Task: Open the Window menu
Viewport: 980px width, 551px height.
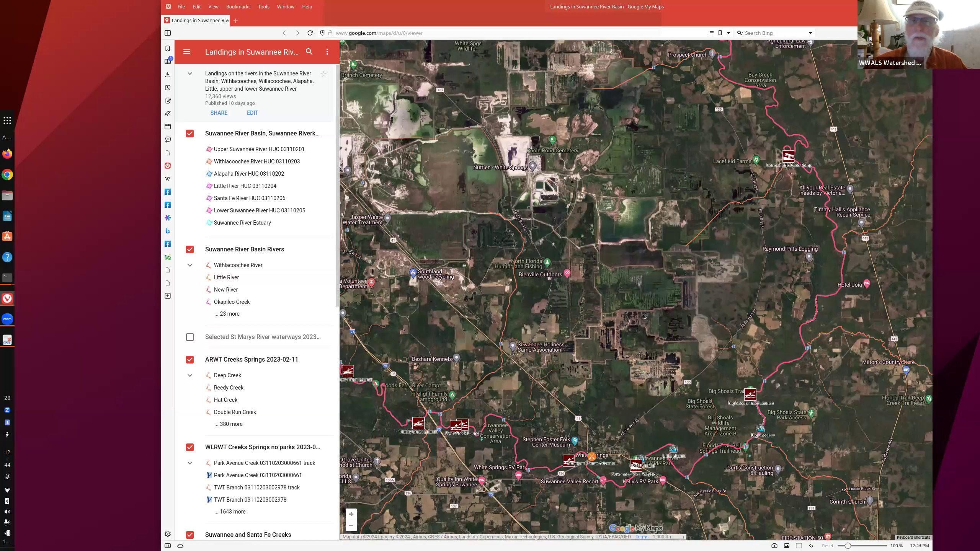Action: [x=286, y=7]
